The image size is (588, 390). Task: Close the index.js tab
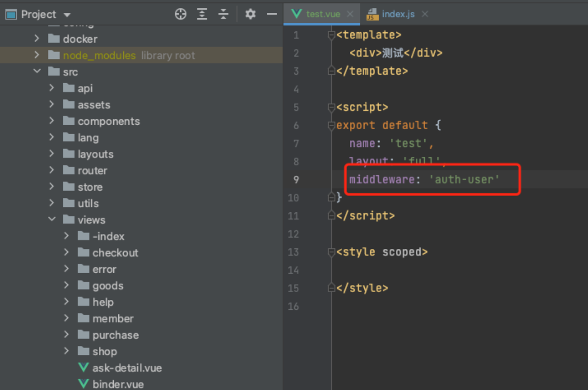pyautogui.click(x=425, y=14)
